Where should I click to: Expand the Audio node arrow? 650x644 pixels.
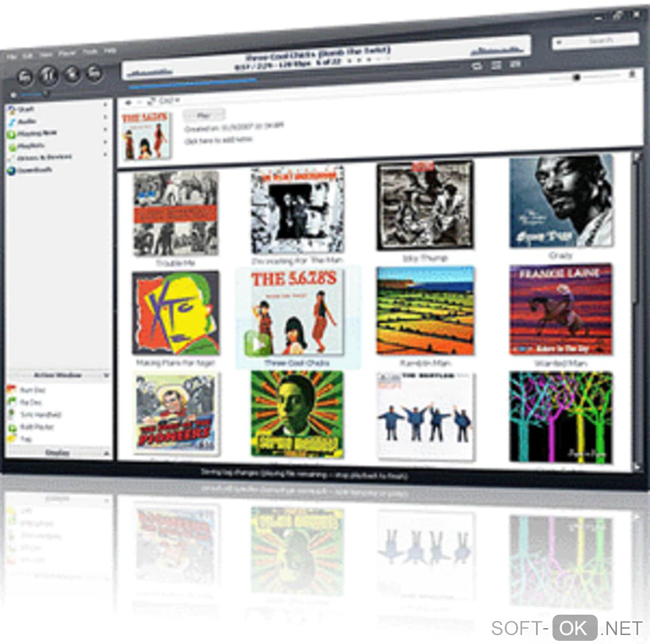click(x=105, y=117)
